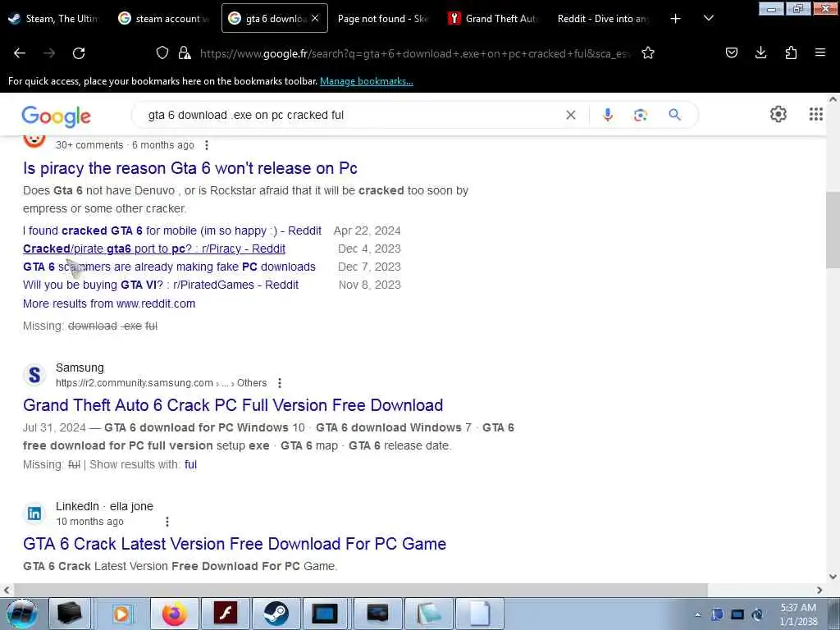
Task: Open More results from www.reddit.com
Action: tap(109, 304)
